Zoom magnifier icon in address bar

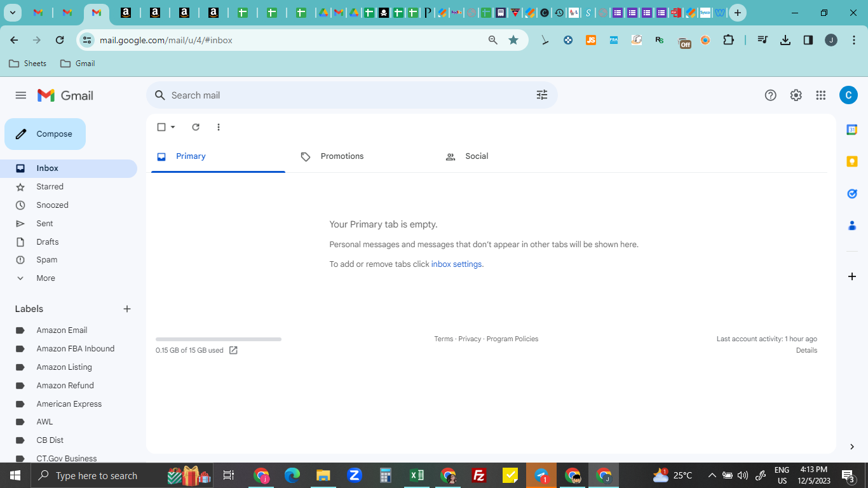click(x=493, y=40)
